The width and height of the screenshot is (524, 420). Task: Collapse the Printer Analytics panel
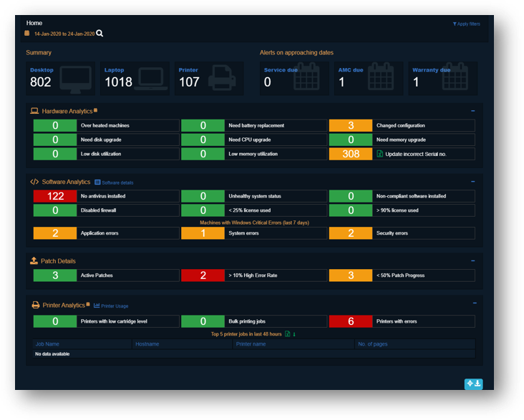pos(473,303)
